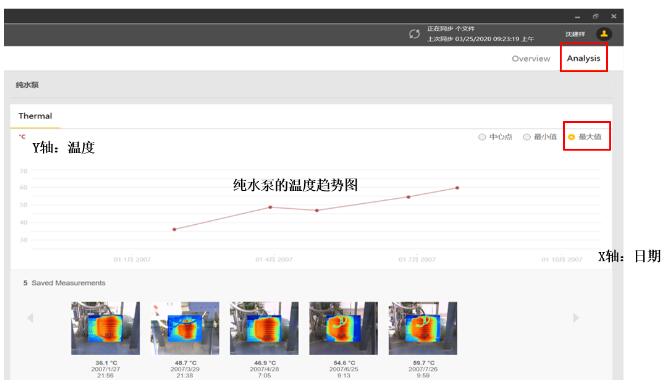Open the 36.1 °C thermal image thumbnail

105,328
